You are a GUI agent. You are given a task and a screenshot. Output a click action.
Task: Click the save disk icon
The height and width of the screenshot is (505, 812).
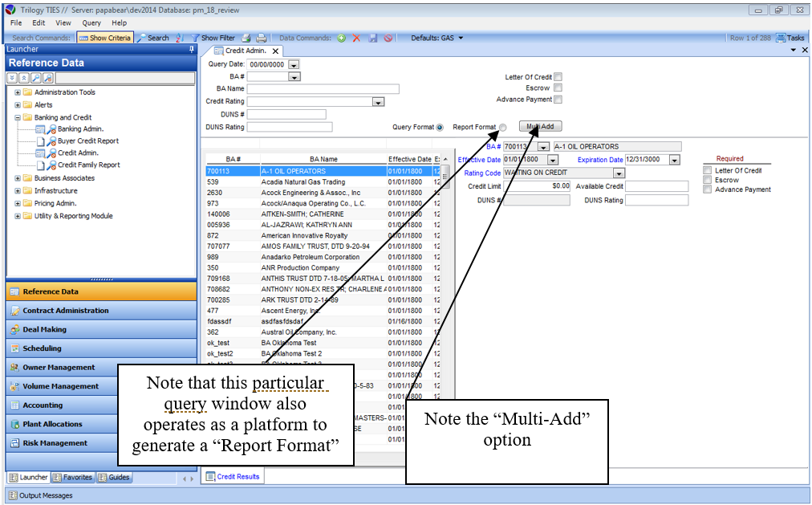coord(372,38)
